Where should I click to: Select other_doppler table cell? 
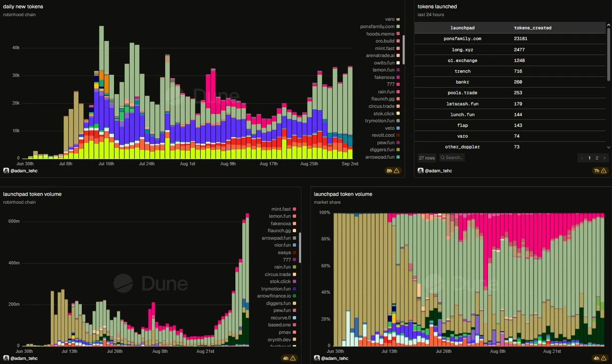pyautogui.click(x=462, y=147)
